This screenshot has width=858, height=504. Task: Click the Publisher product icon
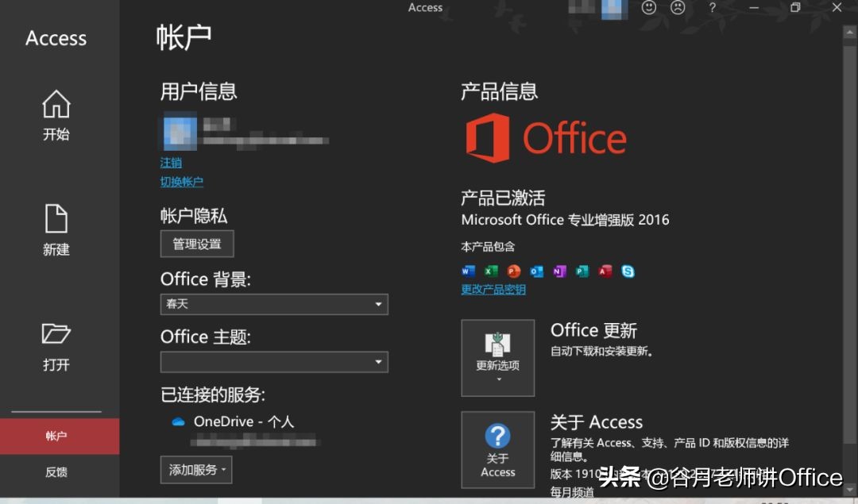pyautogui.click(x=582, y=271)
